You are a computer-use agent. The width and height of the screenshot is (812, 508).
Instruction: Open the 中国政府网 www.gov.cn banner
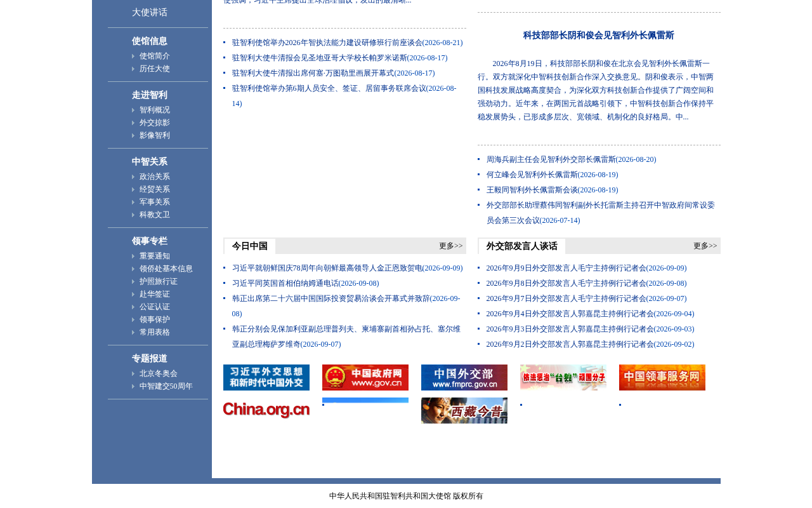click(x=365, y=377)
